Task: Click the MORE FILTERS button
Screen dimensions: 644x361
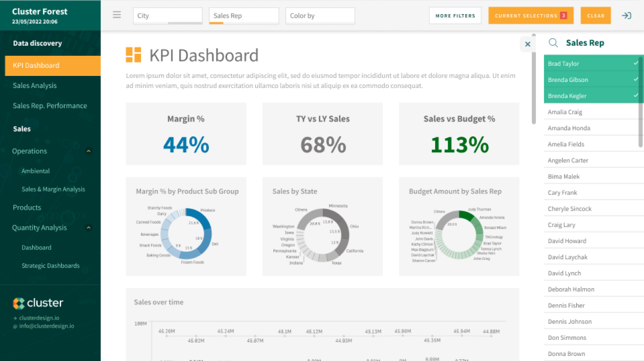Action: coord(455,15)
